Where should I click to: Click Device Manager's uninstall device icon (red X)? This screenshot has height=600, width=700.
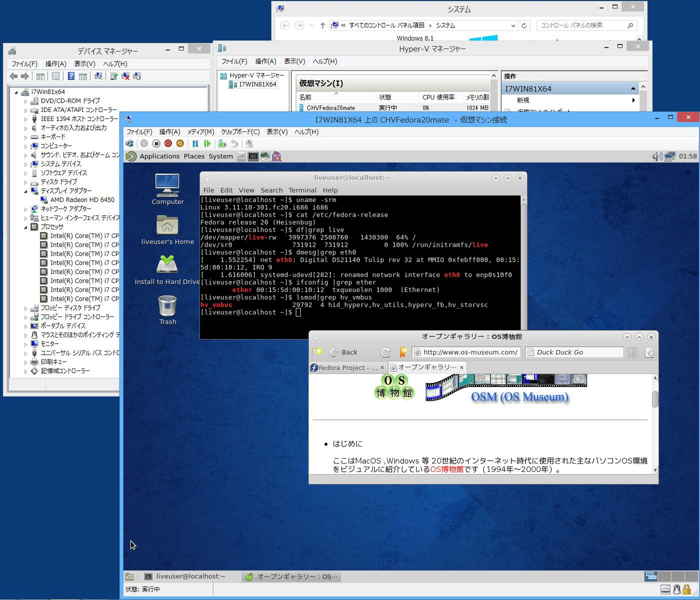pos(125,76)
